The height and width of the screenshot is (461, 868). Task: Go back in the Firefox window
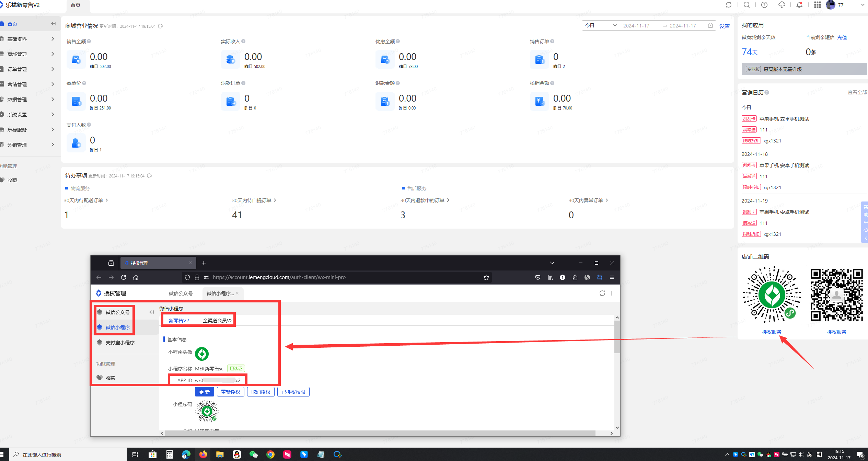[99, 277]
